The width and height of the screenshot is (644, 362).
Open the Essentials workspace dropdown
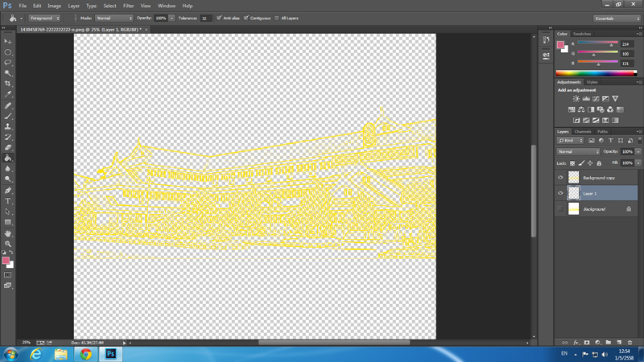pos(617,19)
